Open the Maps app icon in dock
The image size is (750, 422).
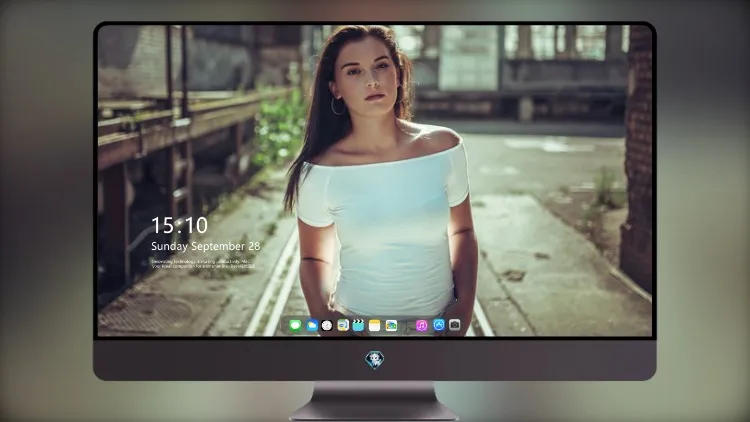(x=343, y=326)
